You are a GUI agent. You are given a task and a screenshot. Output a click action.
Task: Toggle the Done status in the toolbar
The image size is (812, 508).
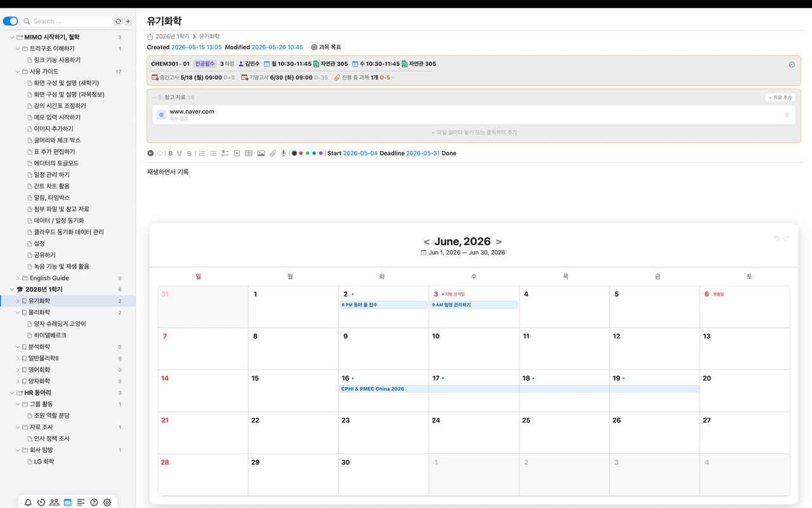(x=449, y=153)
